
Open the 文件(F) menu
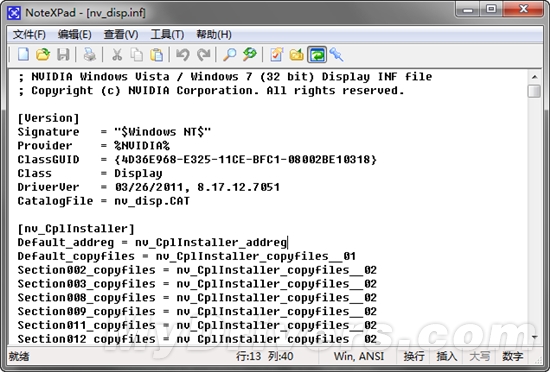29,35
